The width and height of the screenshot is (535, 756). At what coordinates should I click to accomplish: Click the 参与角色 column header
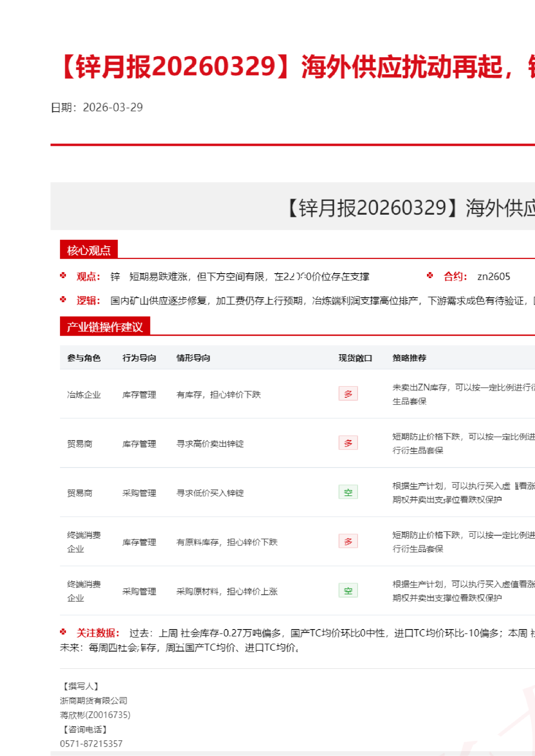(84, 358)
